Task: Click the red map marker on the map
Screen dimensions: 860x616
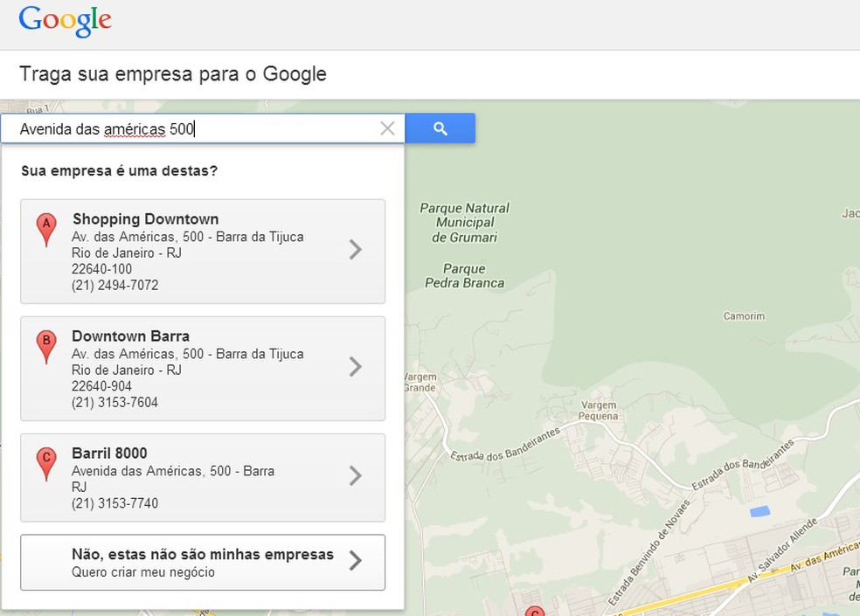Action: coord(534,611)
